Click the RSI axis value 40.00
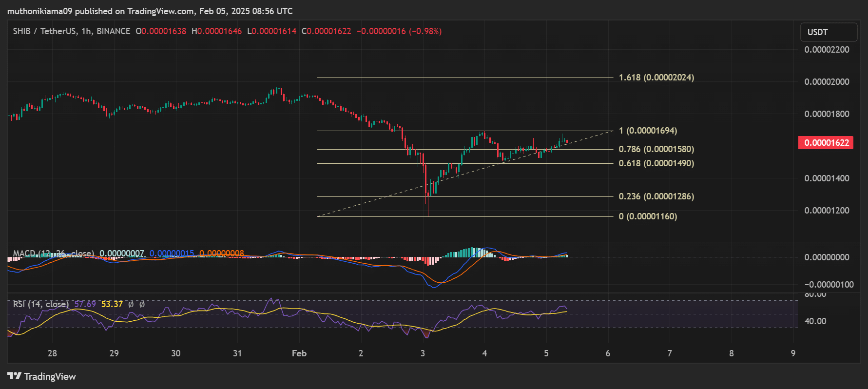The image size is (868, 389). click(815, 321)
